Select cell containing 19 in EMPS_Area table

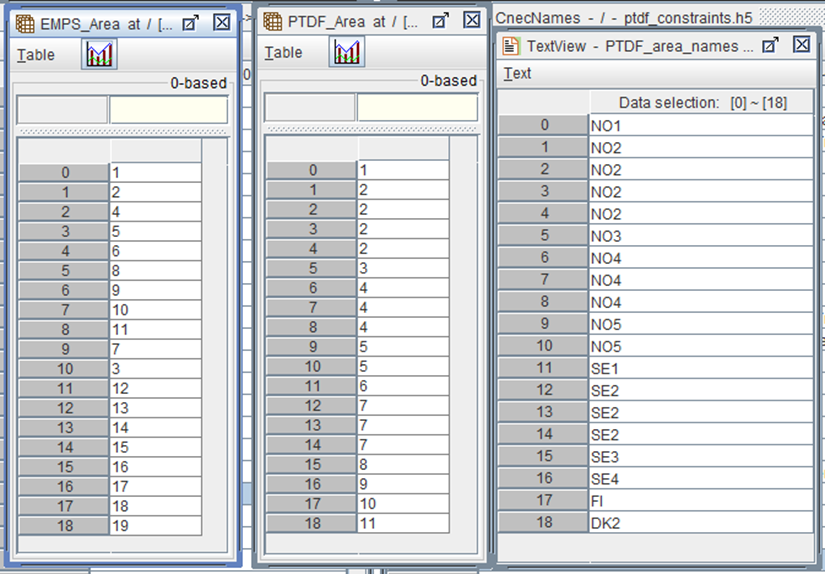(155, 524)
